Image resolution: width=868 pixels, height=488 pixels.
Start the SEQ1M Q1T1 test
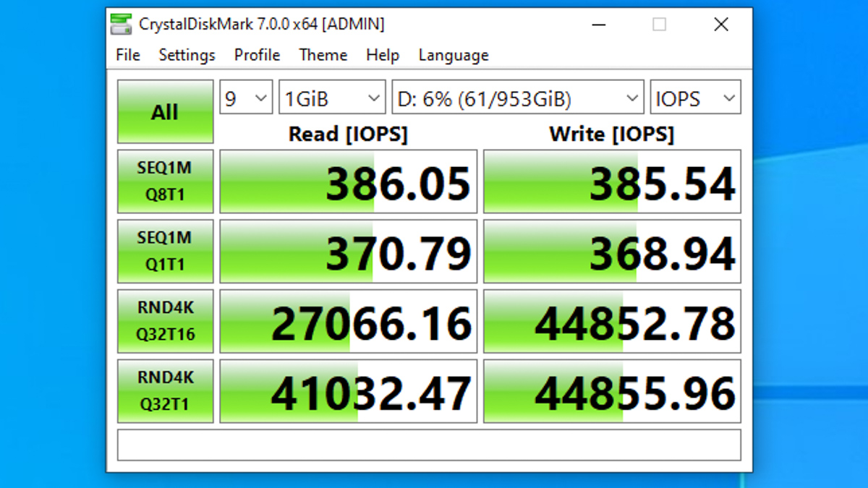click(165, 252)
